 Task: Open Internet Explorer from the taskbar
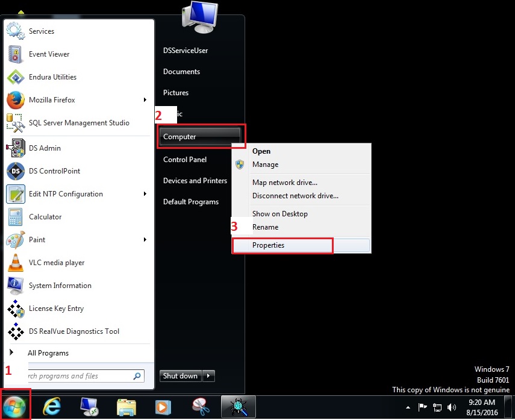(52, 407)
